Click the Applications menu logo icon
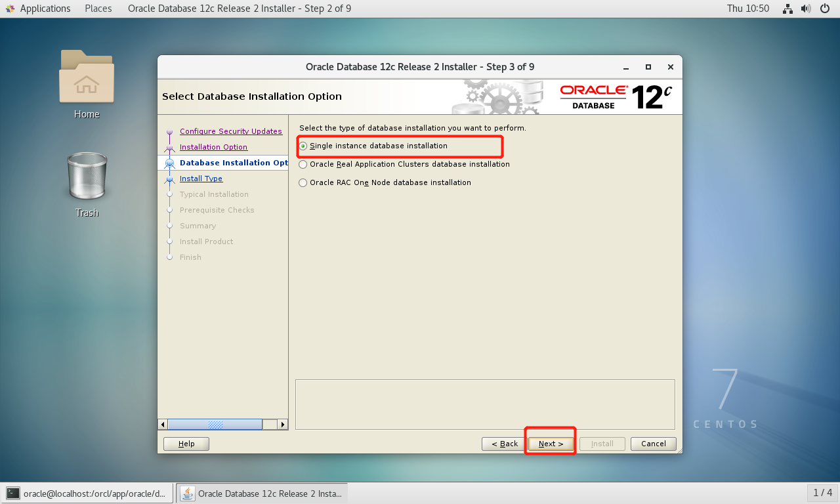This screenshot has width=840, height=504. click(x=10, y=9)
